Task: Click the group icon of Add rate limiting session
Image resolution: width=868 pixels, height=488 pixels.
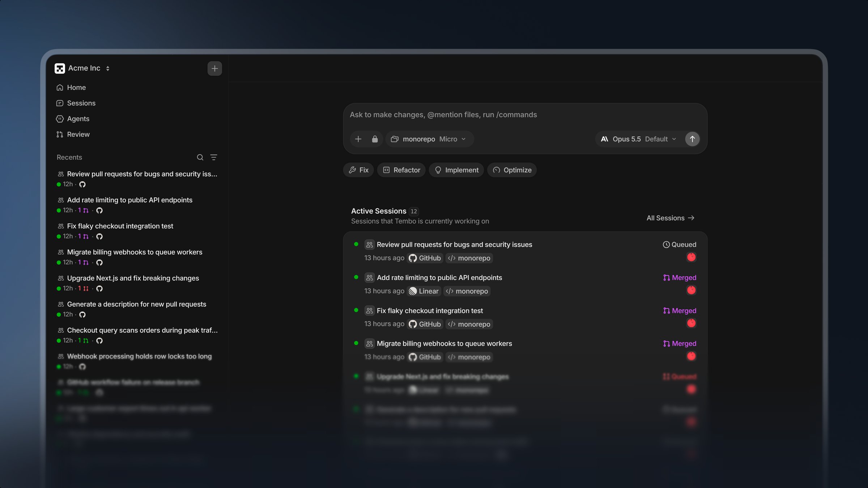Action: click(x=369, y=278)
